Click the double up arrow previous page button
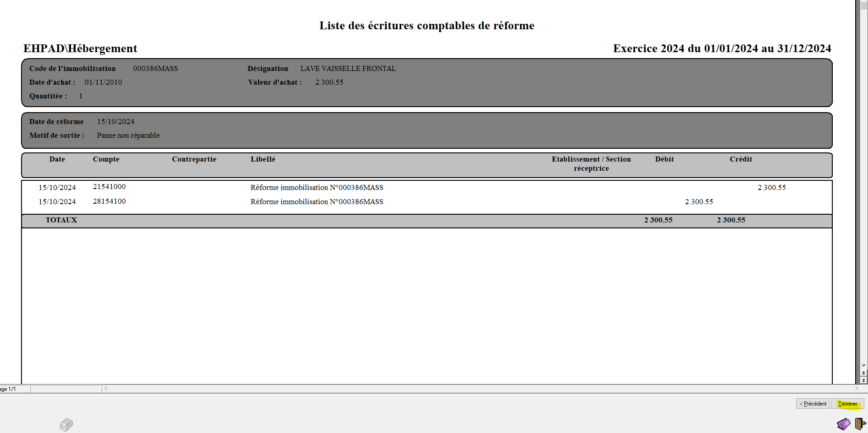 863,373
